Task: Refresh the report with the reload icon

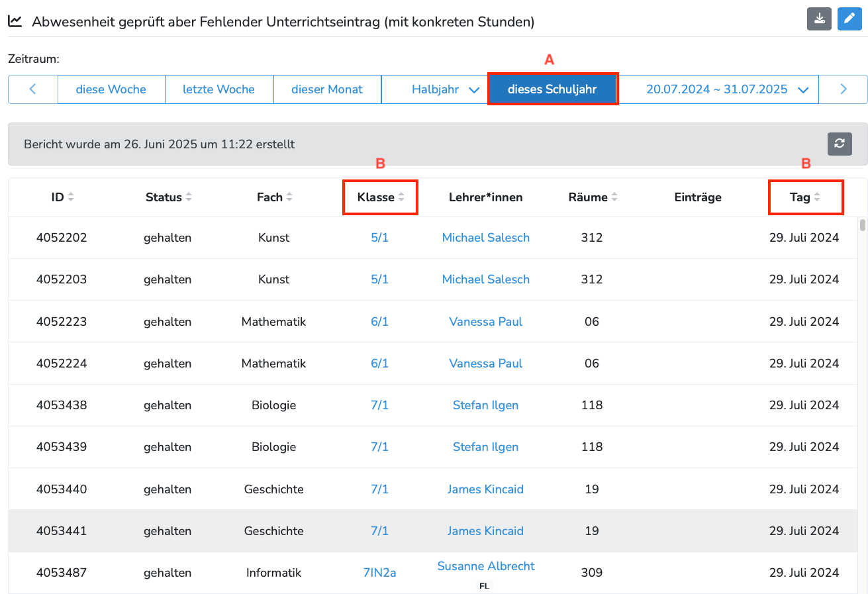Action: click(x=840, y=144)
